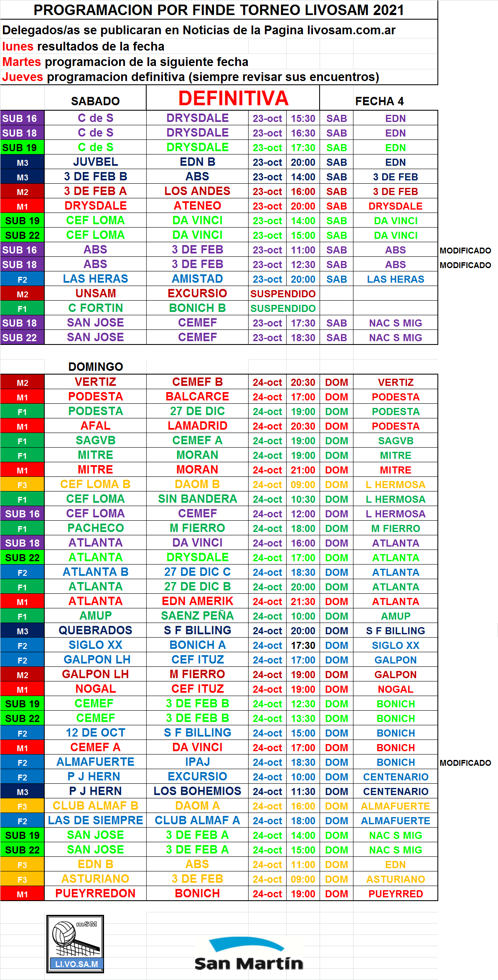Select the SIGLO XX home team cell
The height and width of the screenshot is (980, 498).
[95, 645]
